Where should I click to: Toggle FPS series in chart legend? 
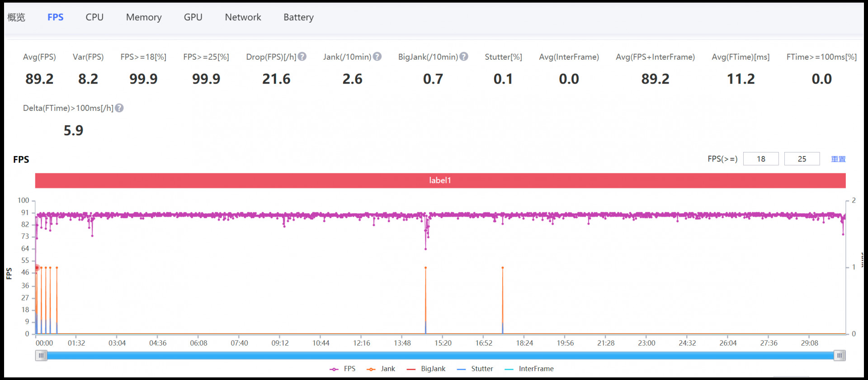[343, 369]
